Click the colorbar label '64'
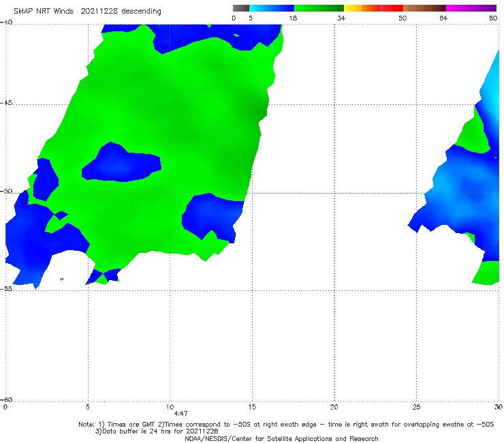Image resolution: width=504 pixels, height=443 pixels. click(443, 18)
